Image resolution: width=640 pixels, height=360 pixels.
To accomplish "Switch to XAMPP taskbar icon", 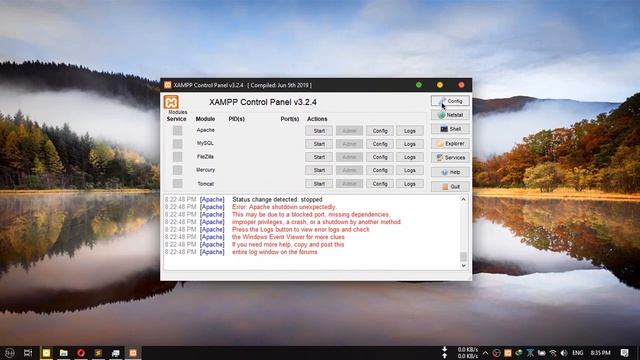I will point(133,353).
